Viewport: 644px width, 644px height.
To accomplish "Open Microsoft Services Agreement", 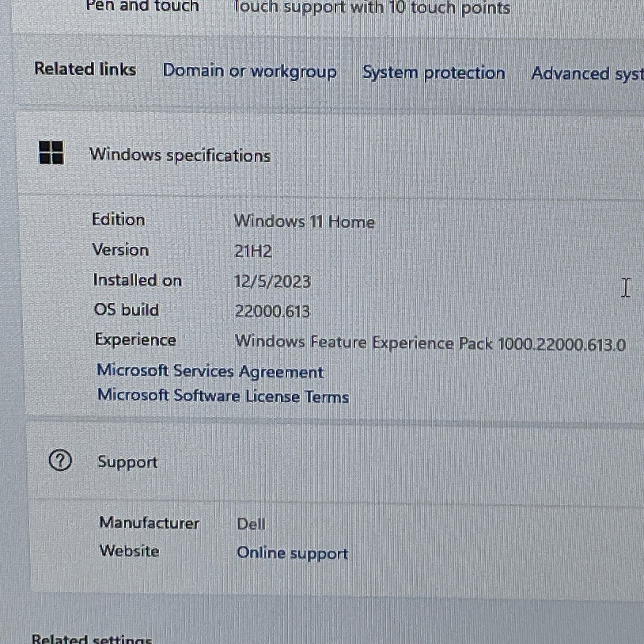I will [210, 371].
